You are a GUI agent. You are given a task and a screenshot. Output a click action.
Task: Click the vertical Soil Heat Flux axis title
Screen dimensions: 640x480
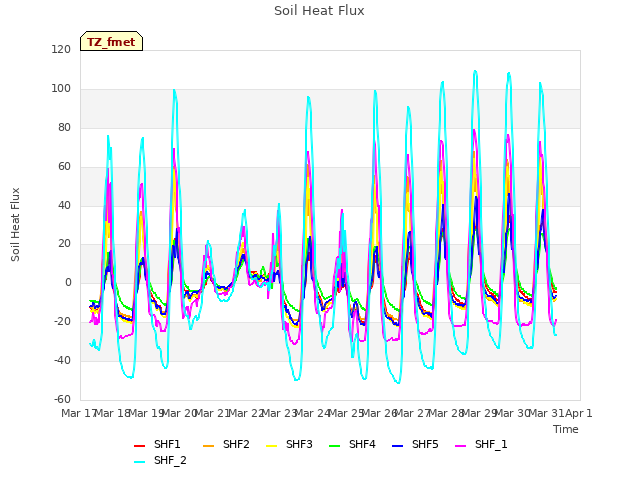pyautogui.click(x=15, y=225)
